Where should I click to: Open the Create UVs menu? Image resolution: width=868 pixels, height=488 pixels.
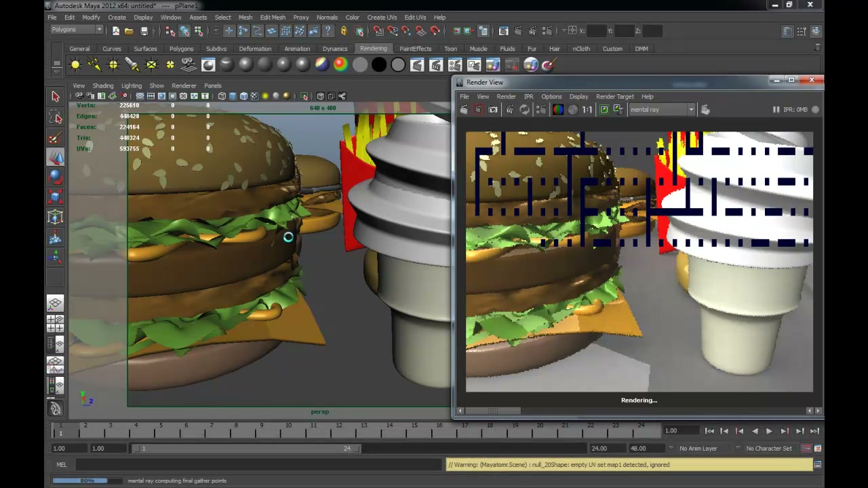[382, 17]
